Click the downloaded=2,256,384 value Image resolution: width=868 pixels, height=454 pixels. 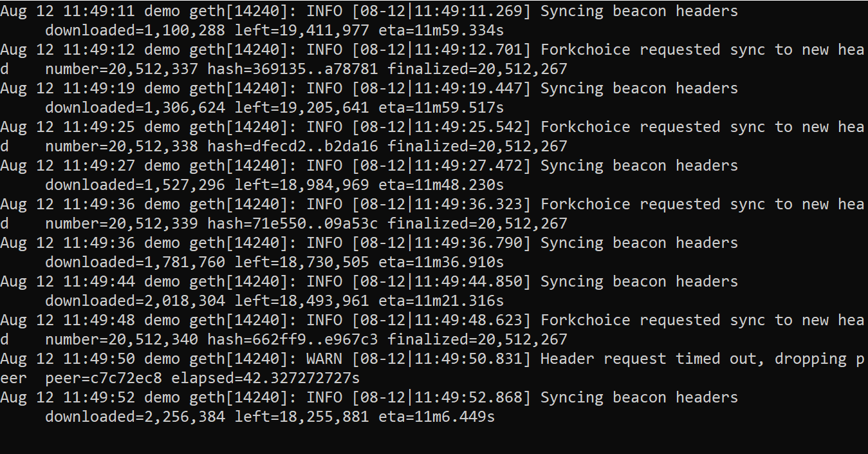tap(135, 417)
